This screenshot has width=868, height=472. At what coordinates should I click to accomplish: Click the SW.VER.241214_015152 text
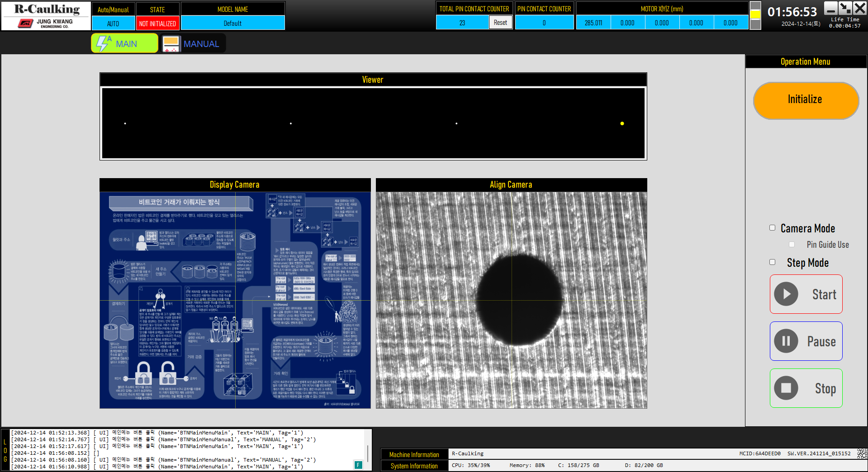click(x=819, y=453)
